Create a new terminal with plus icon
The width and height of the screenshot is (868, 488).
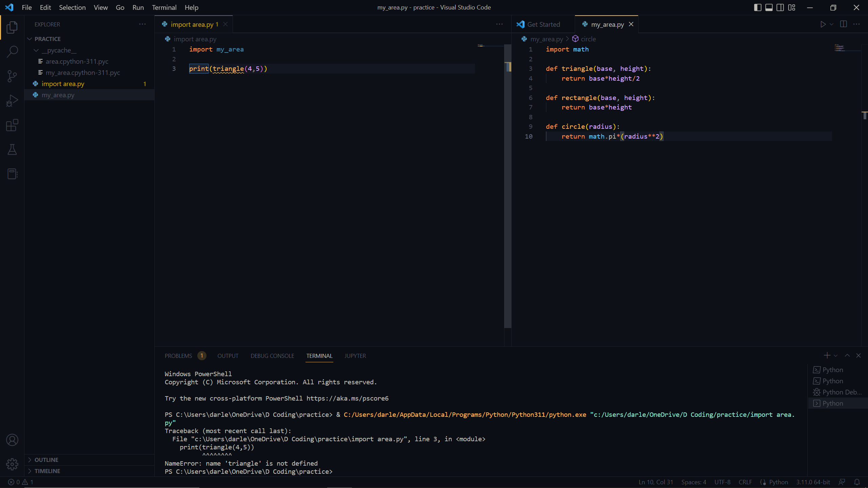pos(827,355)
